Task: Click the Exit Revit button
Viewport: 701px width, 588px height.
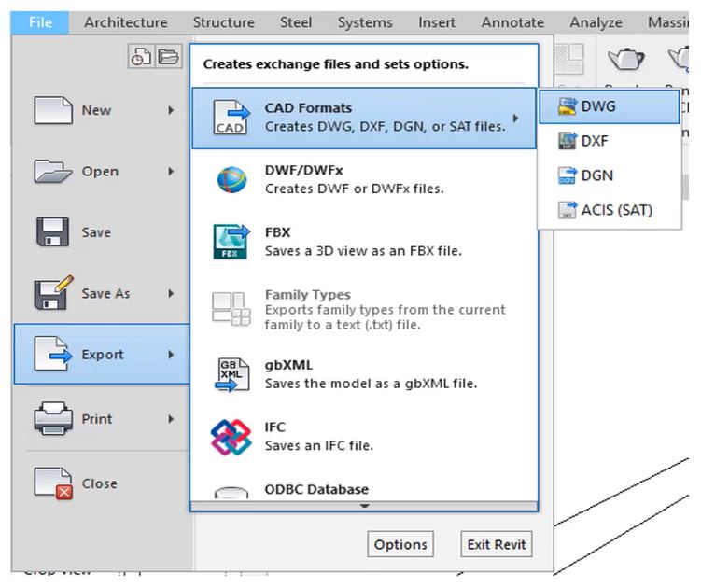Action: (497, 544)
